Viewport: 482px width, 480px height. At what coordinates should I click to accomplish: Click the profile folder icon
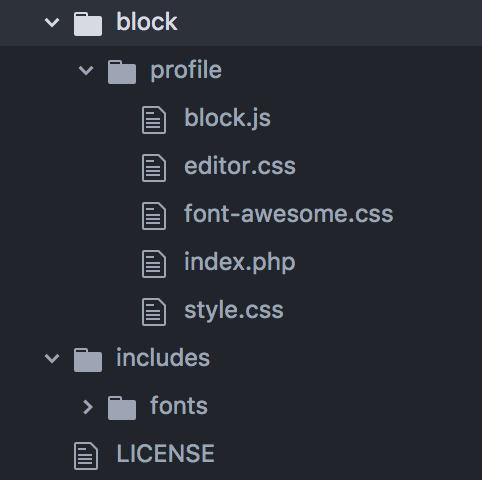click(x=122, y=72)
